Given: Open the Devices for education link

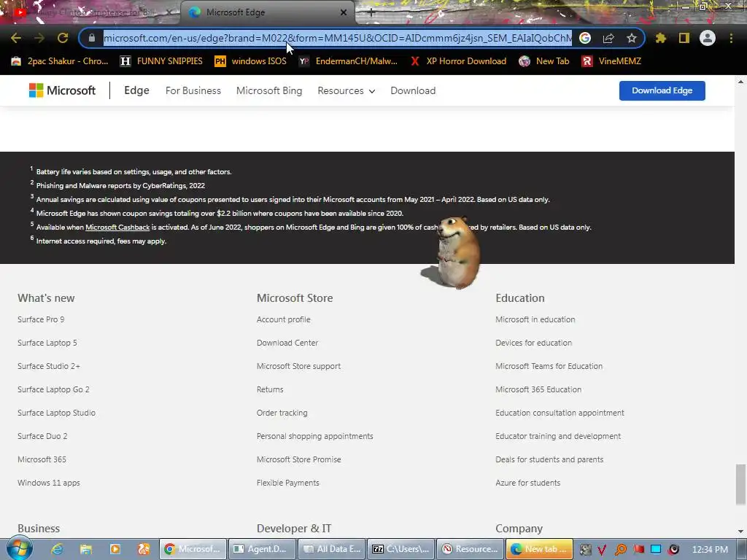Looking at the screenshot, I should point(533,343).
